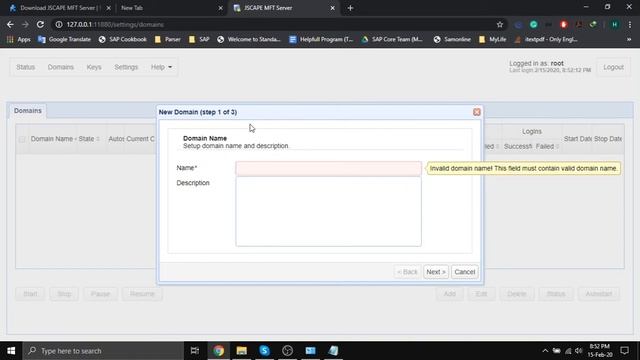This screenshot has width=640, height=360.
Task: Open the SAP Core Team bookmark
Action: [392, 39]
